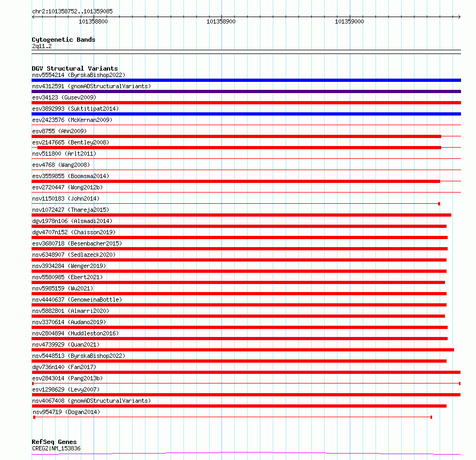Select variant dgv736n140 (Fan2017)

tap(64, 367)
